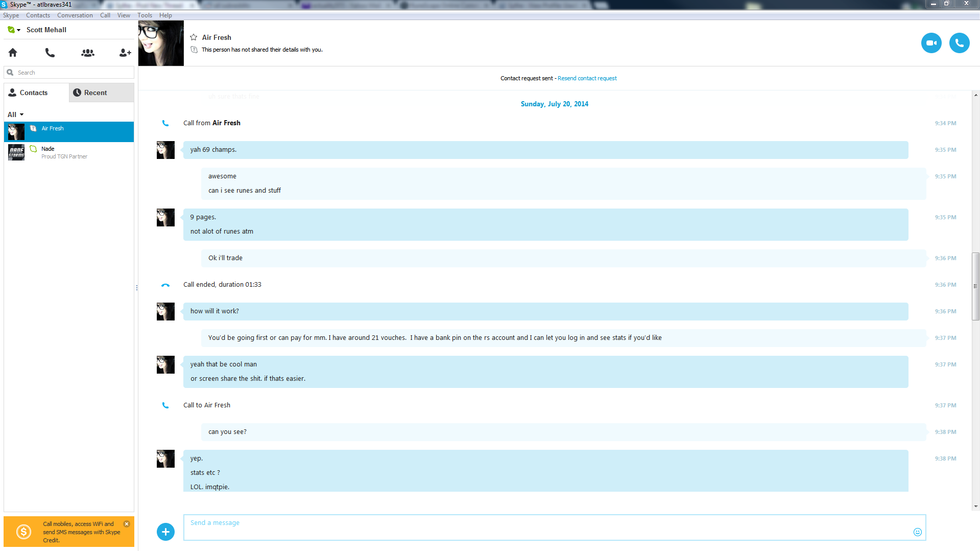Click Air Fresh name in header

[x=217, y=37]
